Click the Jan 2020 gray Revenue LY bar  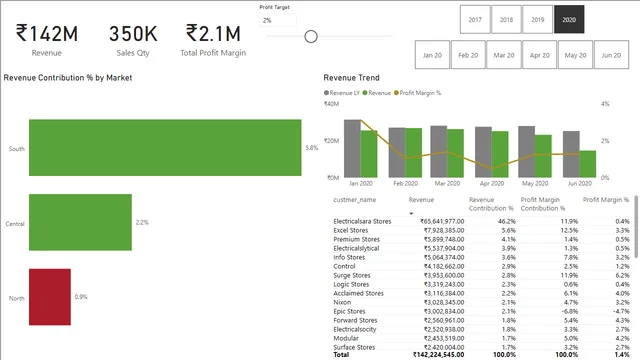pos(352,148)
